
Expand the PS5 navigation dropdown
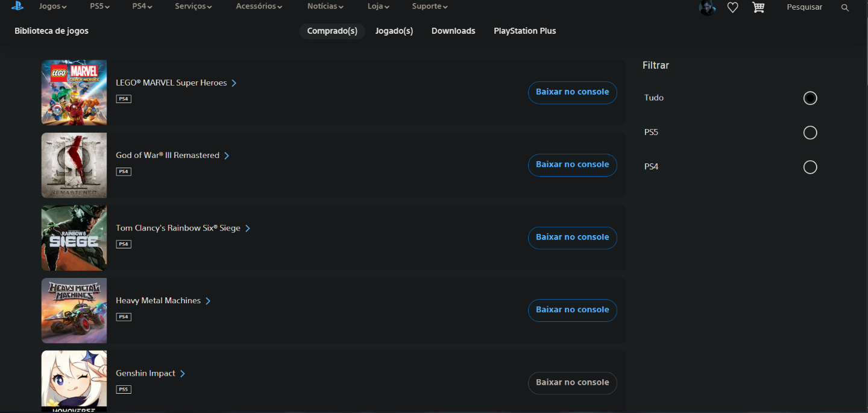[100, 7]
